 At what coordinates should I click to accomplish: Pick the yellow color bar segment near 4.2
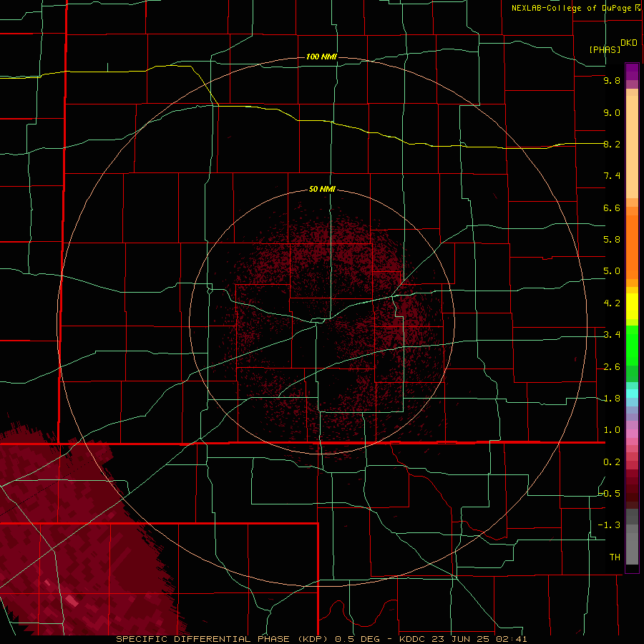[x=632, y=306]
